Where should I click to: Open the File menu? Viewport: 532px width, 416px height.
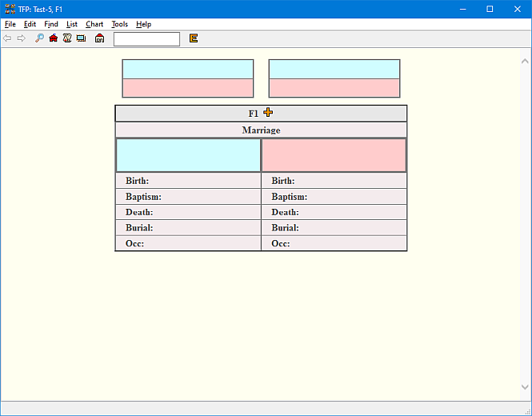[10, 24]
